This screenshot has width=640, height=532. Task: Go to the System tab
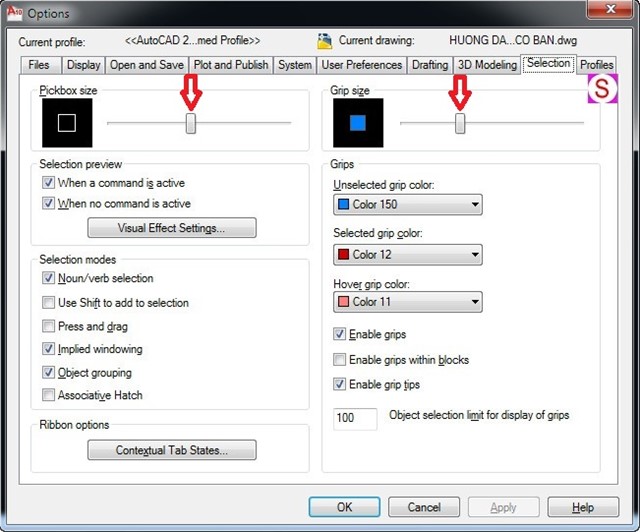(295, 65)
